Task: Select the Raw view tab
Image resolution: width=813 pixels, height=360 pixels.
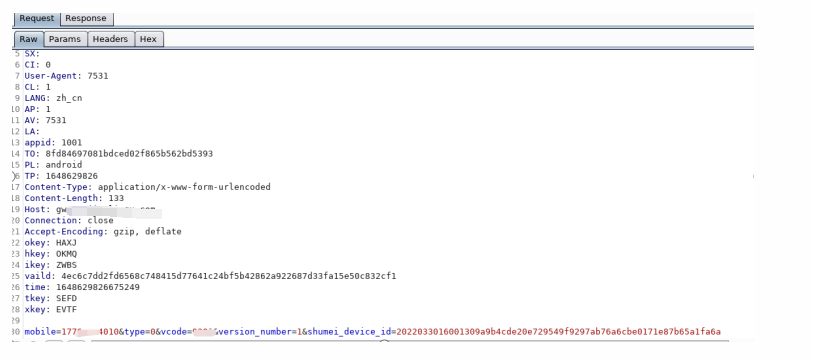Action: tap(29, 39)
